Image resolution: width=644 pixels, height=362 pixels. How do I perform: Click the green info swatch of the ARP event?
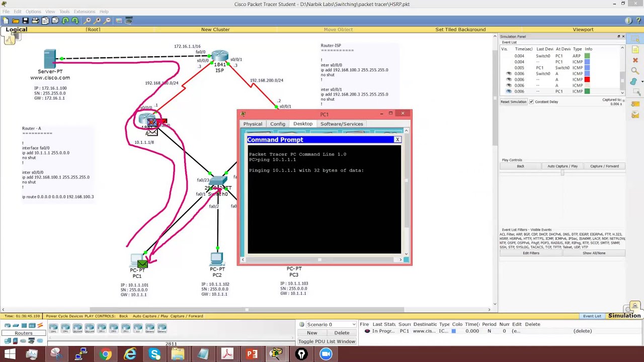tap(587, 56)
